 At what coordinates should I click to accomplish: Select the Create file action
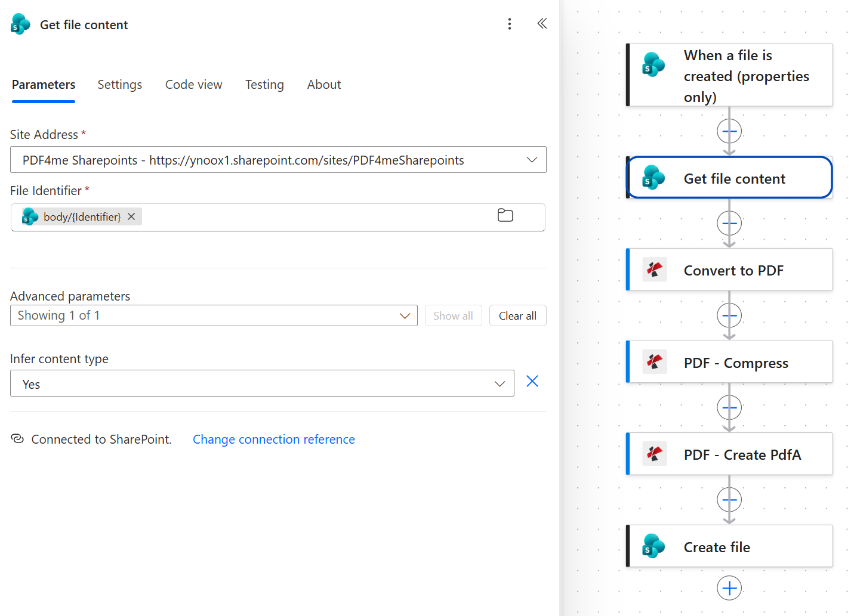tap(729, 546)
